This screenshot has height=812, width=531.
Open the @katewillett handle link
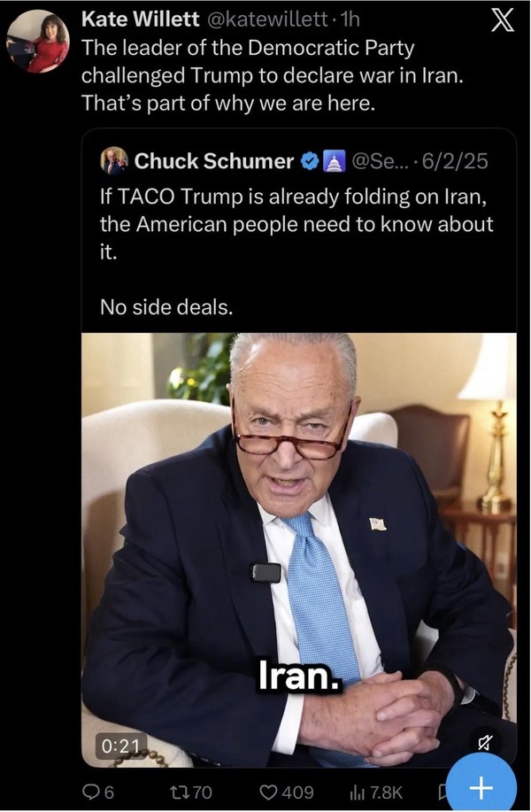click(x=267, y=19)
